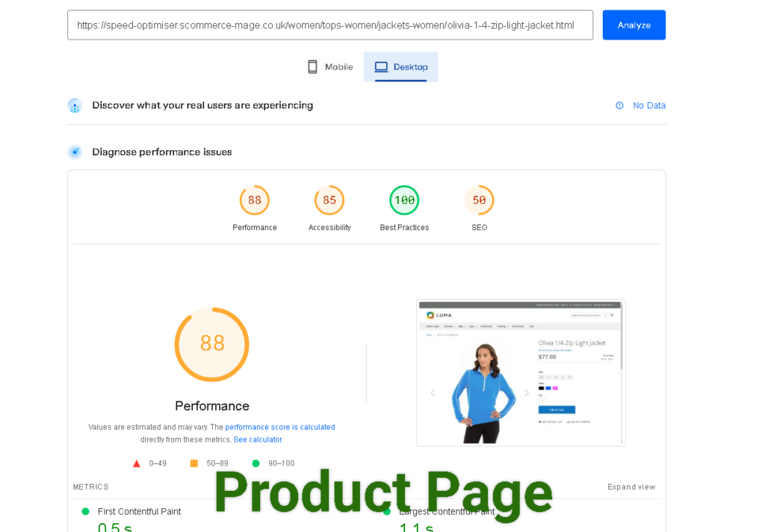Viewport: 765px width, 532px height.
Task: Open the See calculator link
Action: (257, 439)
